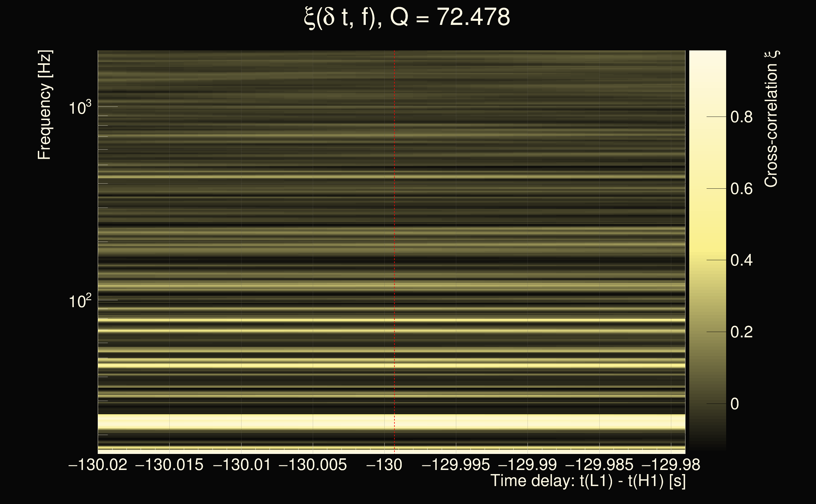Click the 0.2 tick label on the colorbar
The width and height of the screenshot is (816, 504).
(x=741, y=332)
